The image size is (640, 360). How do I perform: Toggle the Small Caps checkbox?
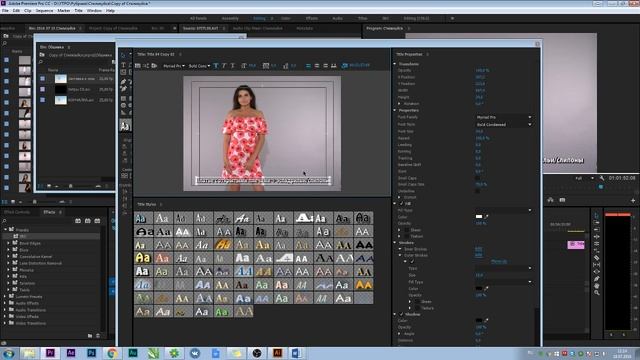coord(478,178)
